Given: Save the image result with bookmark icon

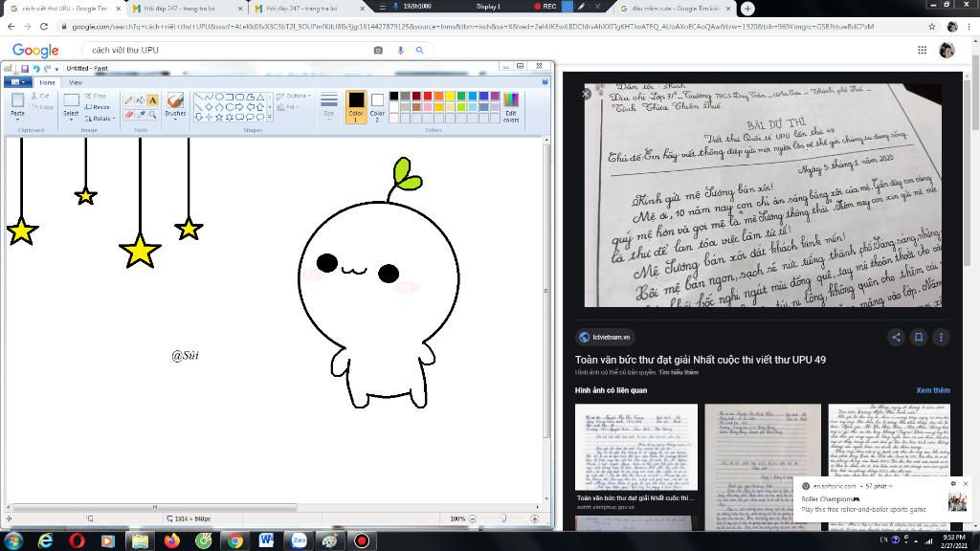Looking at the screenshot, I should [919, 338].
